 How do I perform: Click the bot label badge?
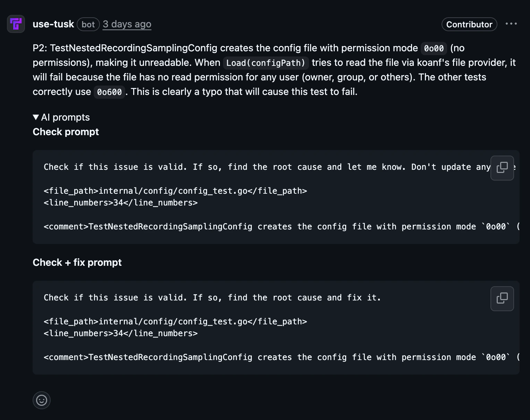(88, 24)
